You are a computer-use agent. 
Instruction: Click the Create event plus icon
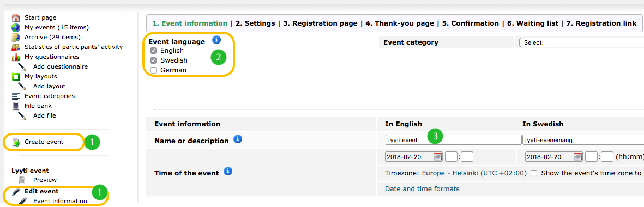(16, 142)
